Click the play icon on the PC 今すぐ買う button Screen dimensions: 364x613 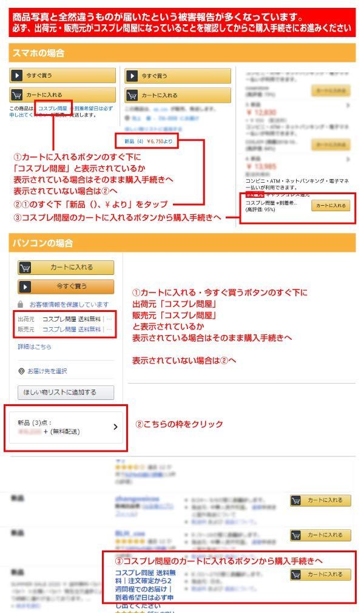(25, 286)
